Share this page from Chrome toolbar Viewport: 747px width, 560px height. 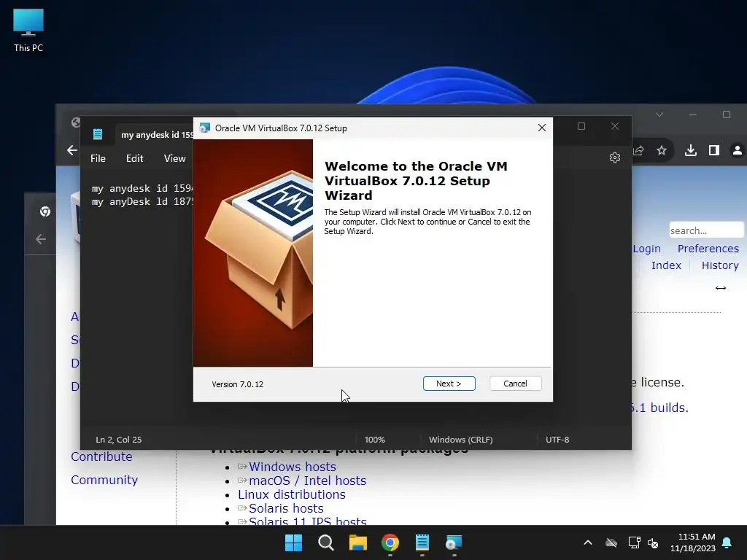638,150
